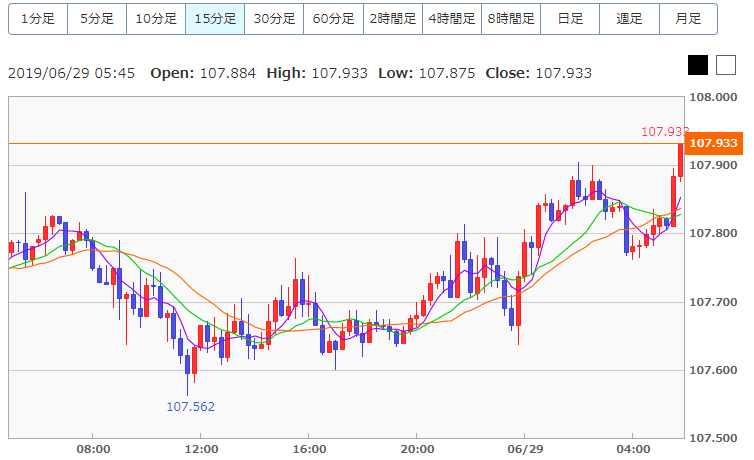Select the black theme swatch
This screenshot has width=754, height=460.
(x=698, y=66)
